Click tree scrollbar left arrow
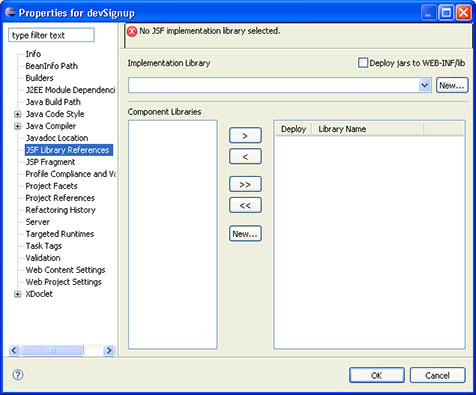 tap(14, 350)
